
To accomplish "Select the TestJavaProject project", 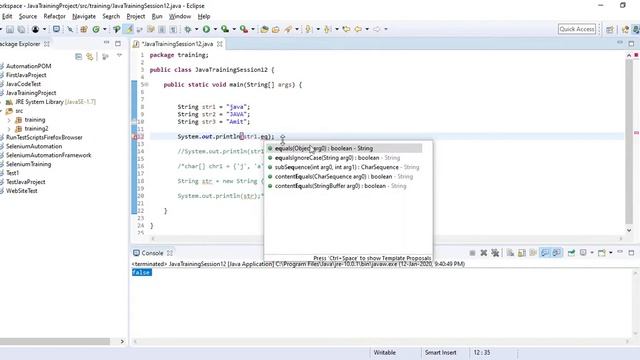I will [x=25, y=182].
